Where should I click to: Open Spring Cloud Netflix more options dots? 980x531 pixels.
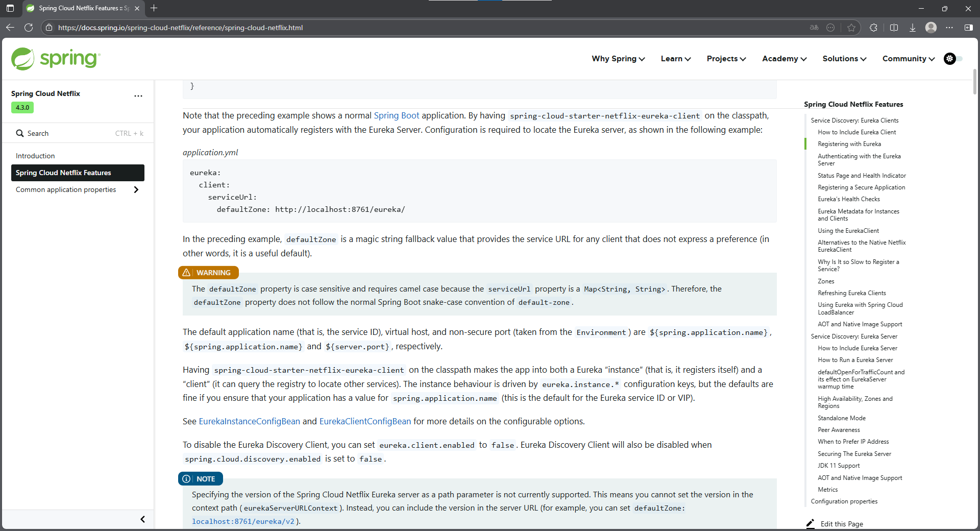[138, 96]
